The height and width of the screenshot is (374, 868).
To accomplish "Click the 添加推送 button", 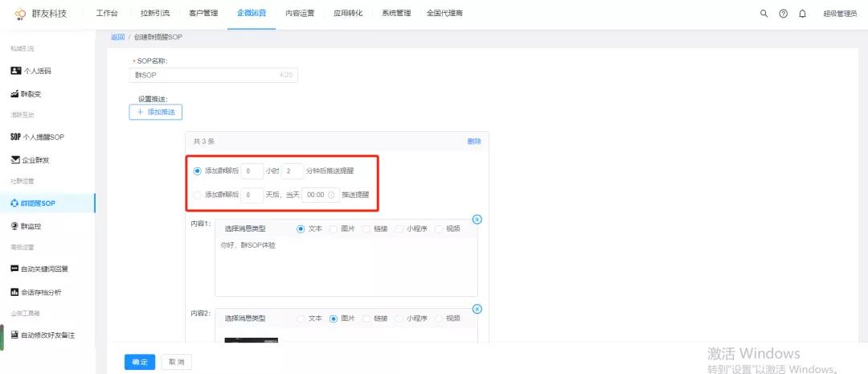I will pyautogui.click(x=156, y=112).
